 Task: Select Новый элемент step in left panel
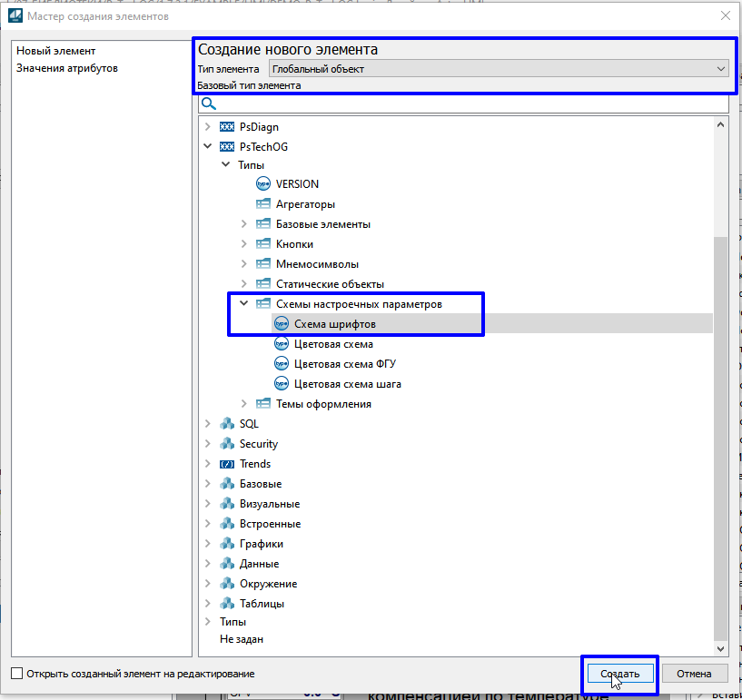[55, 51]
